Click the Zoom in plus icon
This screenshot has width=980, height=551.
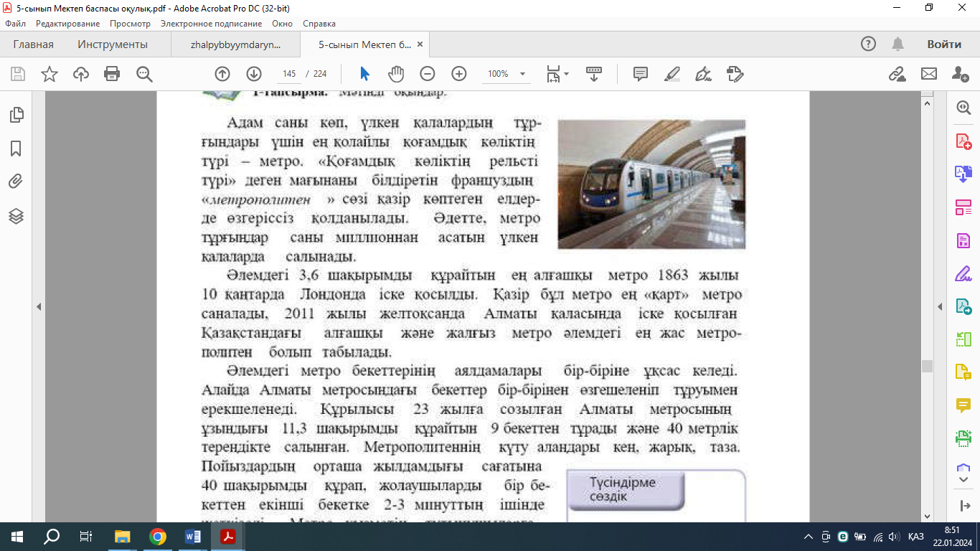459,74
